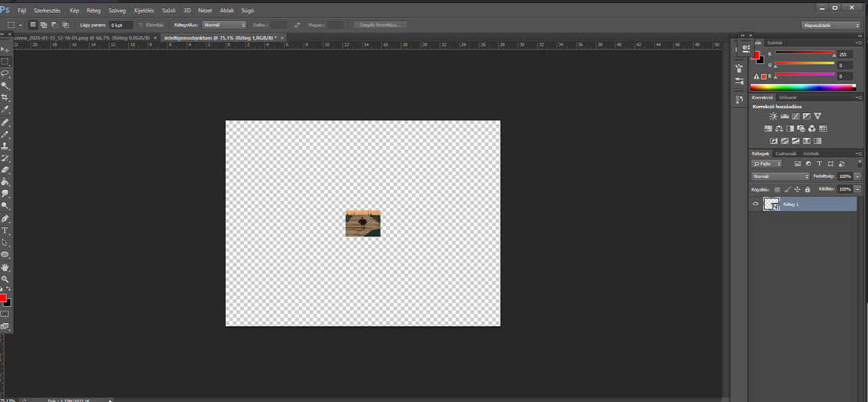Select the Pen tool

[5, 218]
